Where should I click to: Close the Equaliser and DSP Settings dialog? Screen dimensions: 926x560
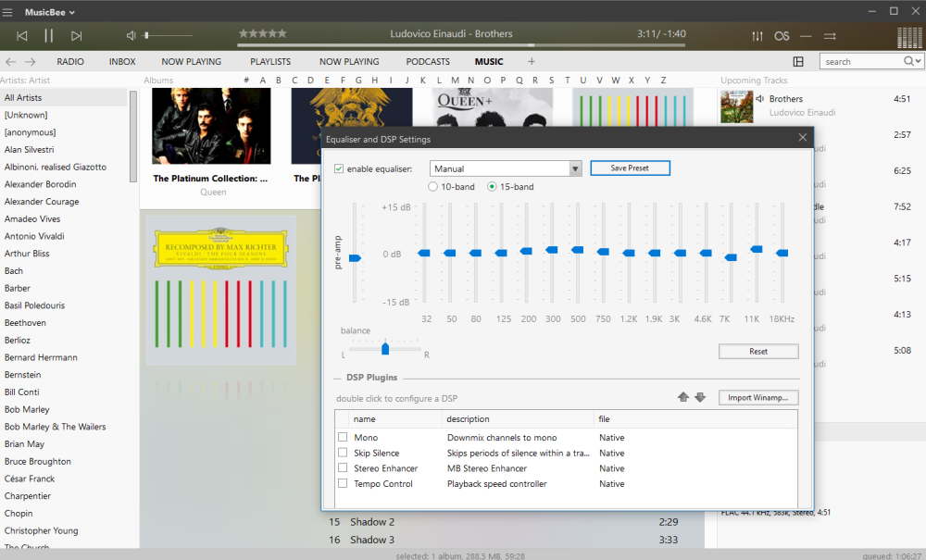pos(802,138)
